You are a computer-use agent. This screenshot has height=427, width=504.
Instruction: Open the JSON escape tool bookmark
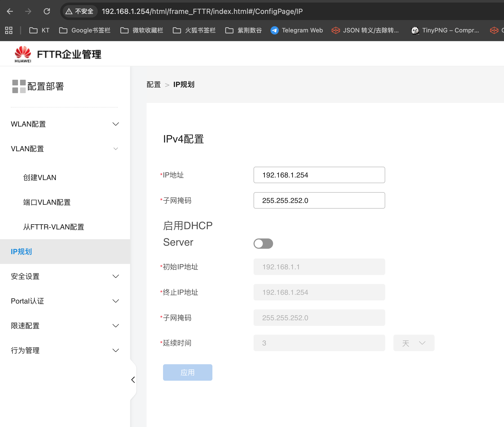coord(365,30)
